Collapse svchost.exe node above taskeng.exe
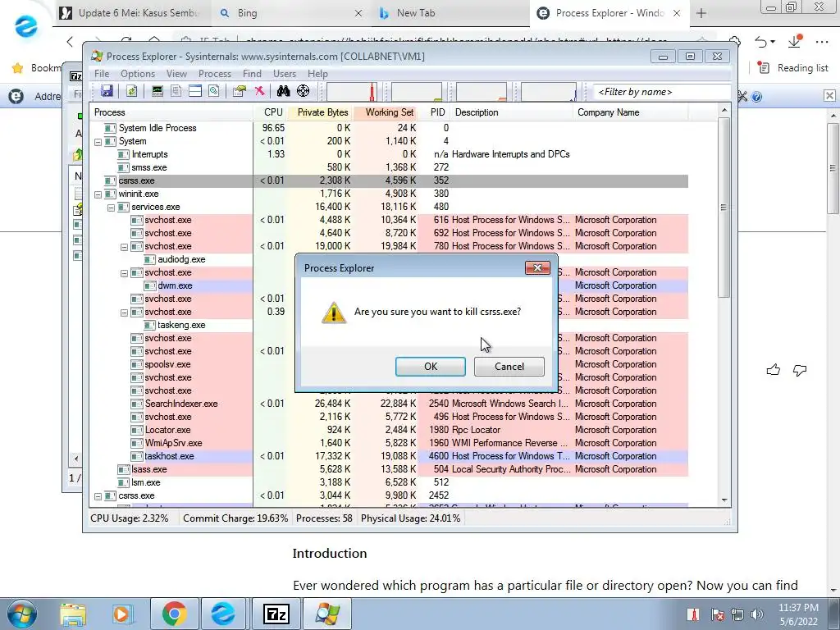 [x=125, y=313]
